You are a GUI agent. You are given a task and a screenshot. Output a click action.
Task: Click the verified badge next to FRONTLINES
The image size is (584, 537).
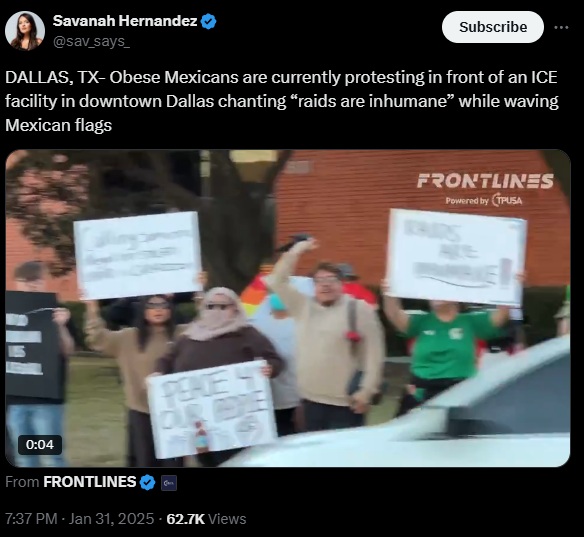pyautogui.click(x=147, y=483)
